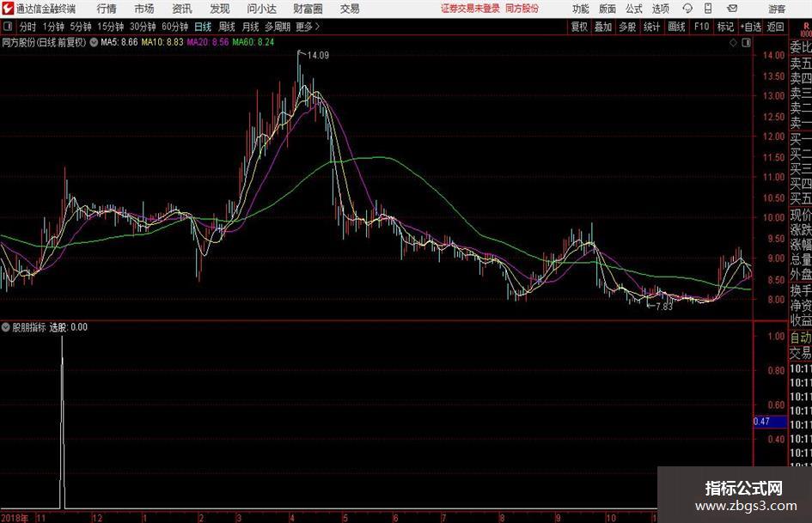Select the 日线 daily period tab
This screenshot has width=812, height=523.
203,27
